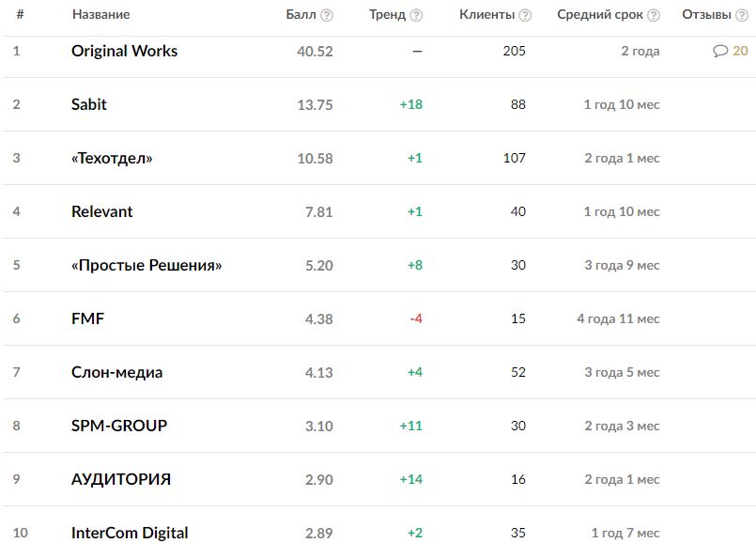Screen dimensions: 756x559
Task: Open InterCom Digital company page
Action: (x=130, y=533)
